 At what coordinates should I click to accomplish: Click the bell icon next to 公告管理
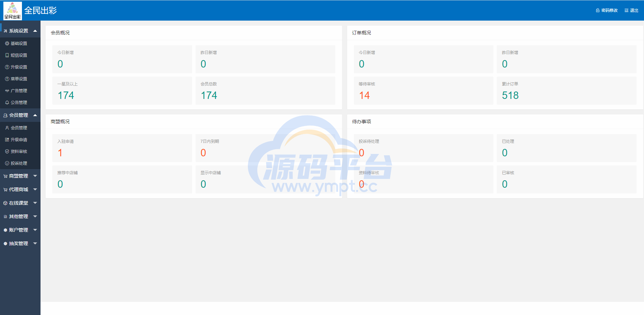[x=7, y=103]
